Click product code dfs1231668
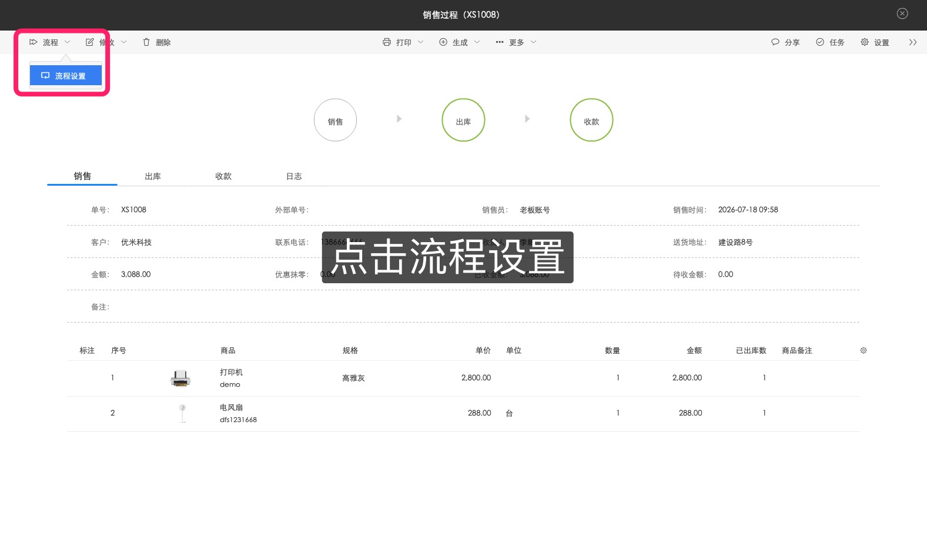927x560 pixels. (238, 420)
